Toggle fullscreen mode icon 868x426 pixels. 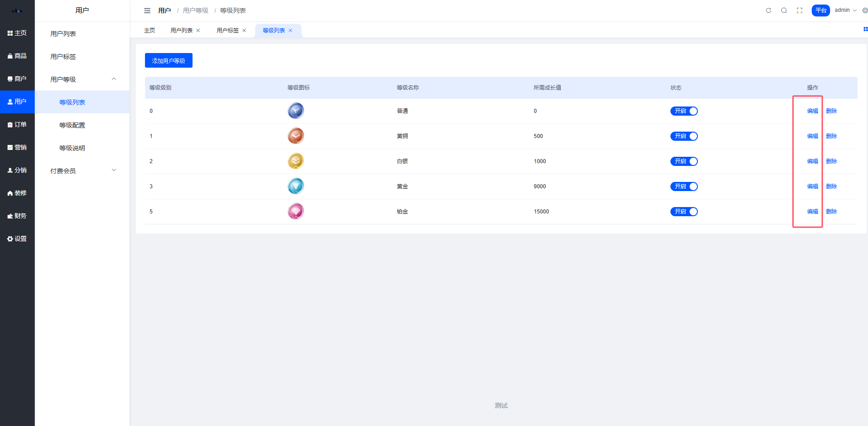799,11
